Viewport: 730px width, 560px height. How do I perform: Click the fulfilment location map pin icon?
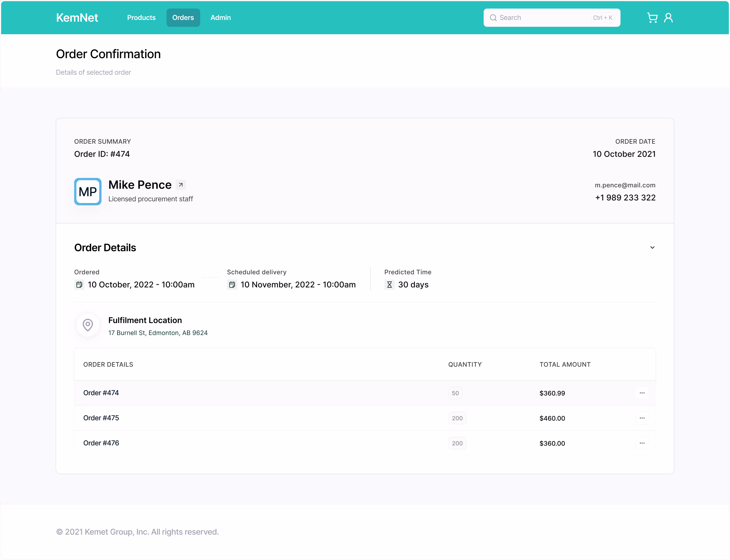pos(88,325)
